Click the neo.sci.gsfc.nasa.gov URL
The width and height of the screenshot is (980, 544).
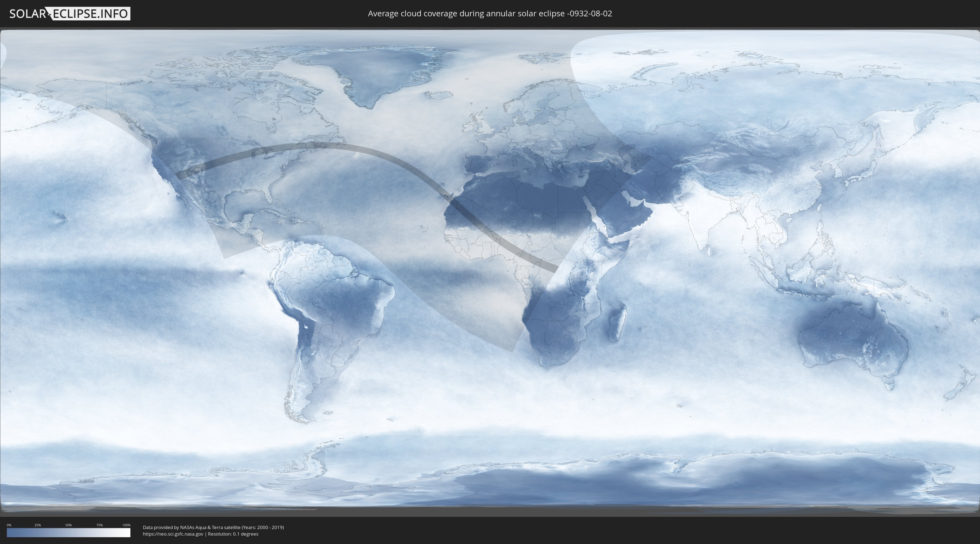pyautogui.click(x=173, y=534)
